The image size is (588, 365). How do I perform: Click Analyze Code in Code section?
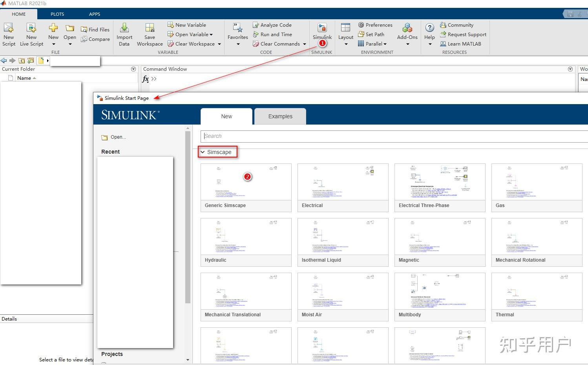(272, 25)
